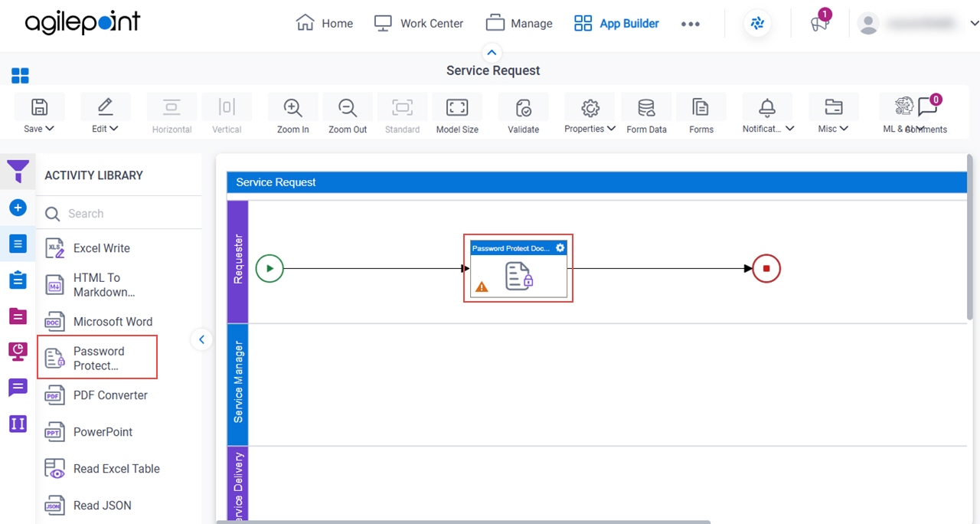The image size is (980, 524).
Task: Click the Save toolbar button
Action: click(39, 115)
